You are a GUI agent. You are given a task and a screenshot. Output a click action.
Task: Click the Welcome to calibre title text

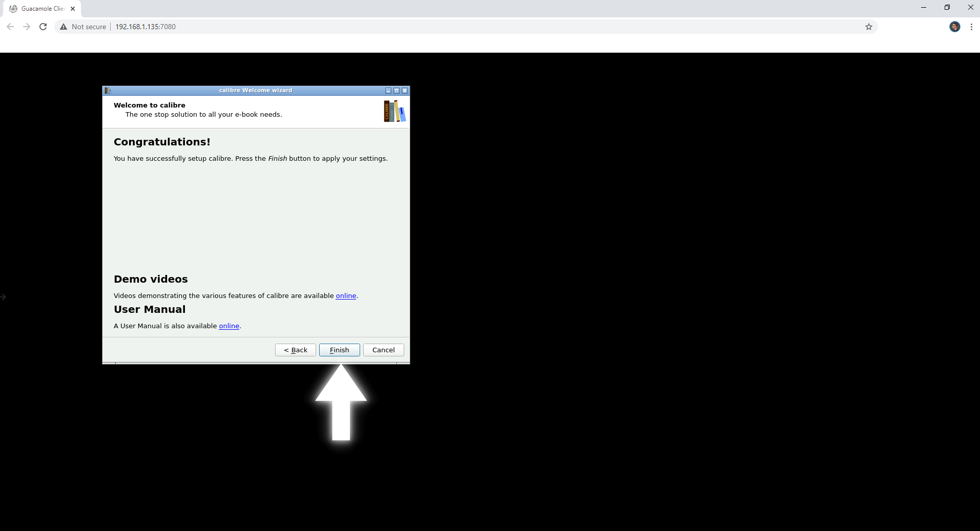[x=150, y=105]
